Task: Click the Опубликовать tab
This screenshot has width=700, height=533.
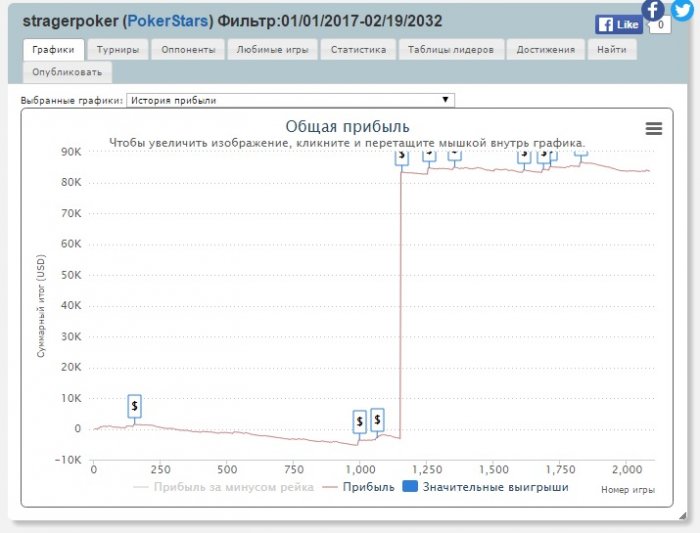Action: click(x=67, y=72)
